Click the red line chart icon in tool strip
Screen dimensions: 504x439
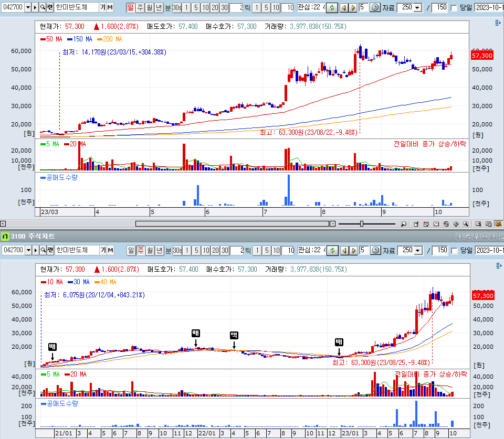(436, 224)
